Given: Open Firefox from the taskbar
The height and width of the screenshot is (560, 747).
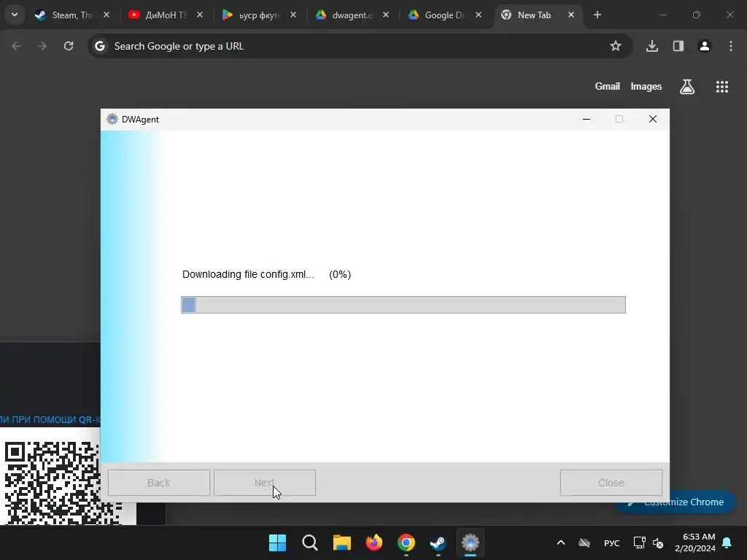Looking at the screenshot, I should pyautogui.click(x=374, y=542).
